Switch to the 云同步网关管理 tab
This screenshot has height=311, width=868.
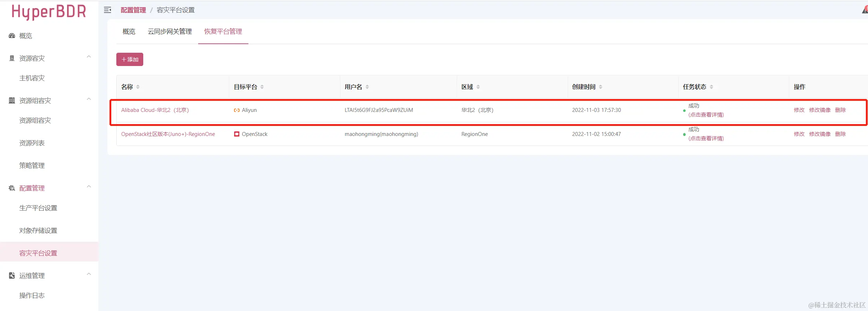(x=170, y=32)
